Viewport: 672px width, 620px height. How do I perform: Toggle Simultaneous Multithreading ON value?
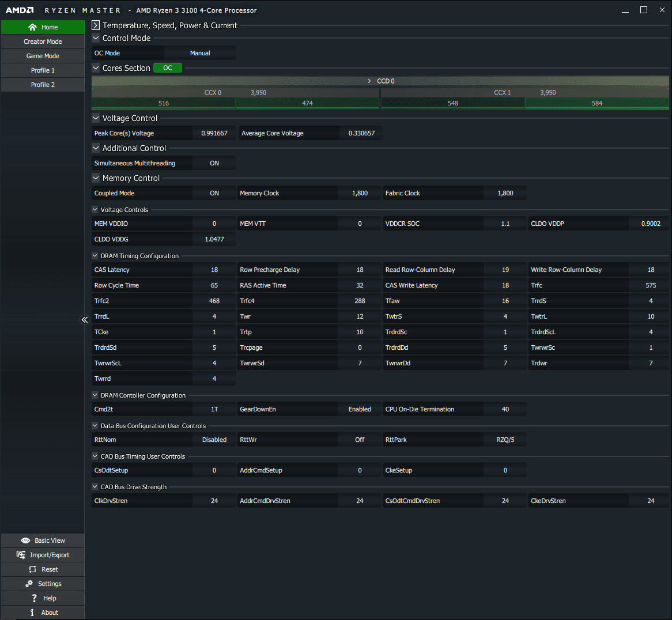[214, 163]
